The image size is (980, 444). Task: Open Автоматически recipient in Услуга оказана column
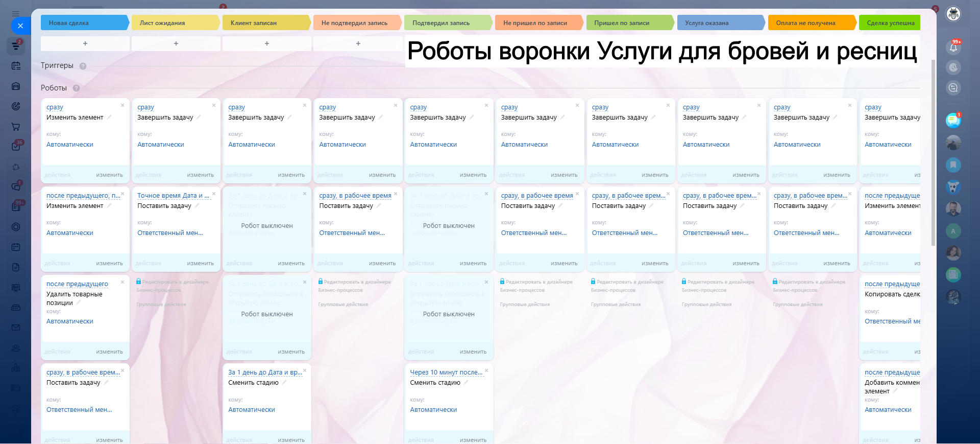pos(706,145)
